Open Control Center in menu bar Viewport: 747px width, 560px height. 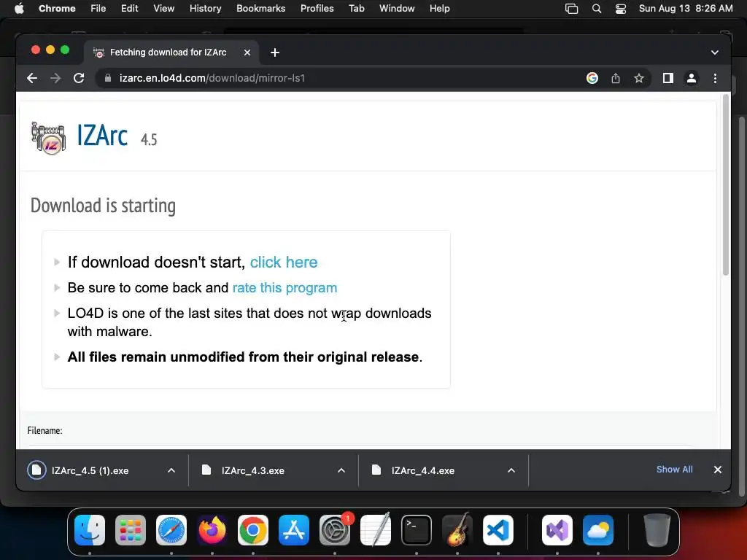(621, 9)
